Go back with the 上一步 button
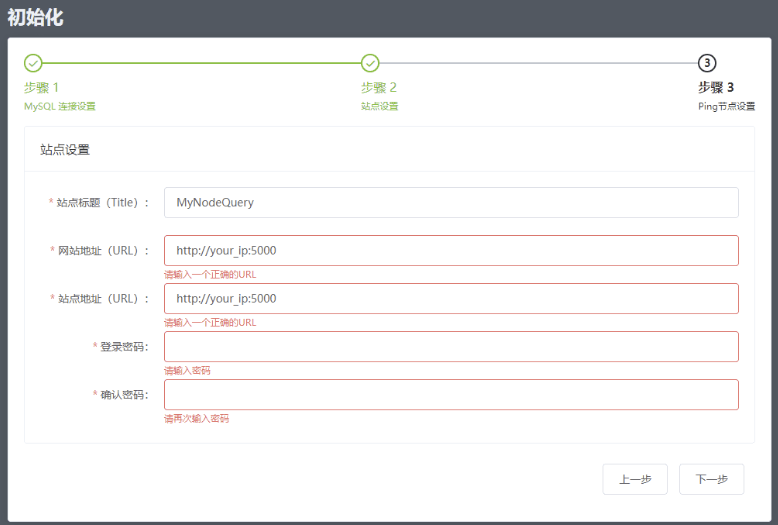778x525 pixels. tap(635, 479)
